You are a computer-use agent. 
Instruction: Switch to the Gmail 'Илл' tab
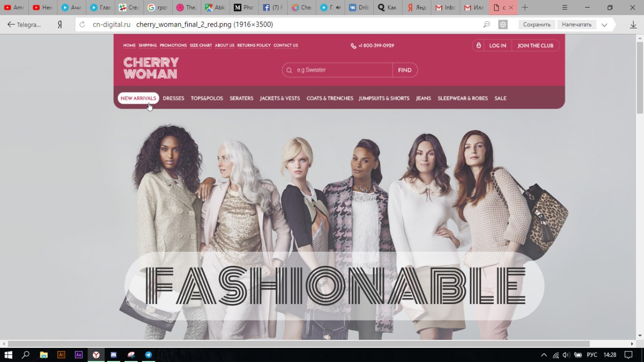tap(475, 8)
